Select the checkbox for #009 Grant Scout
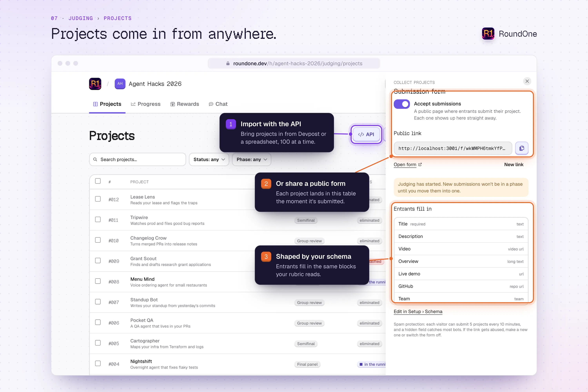Screen dimensions: 588x392 [98, 261]
